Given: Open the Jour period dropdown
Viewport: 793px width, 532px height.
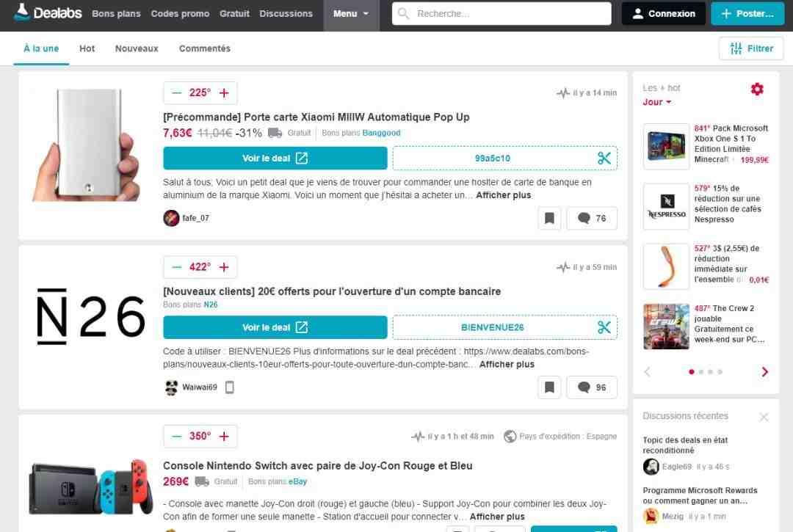Looking at the screenshot, I should click(656, 102).
